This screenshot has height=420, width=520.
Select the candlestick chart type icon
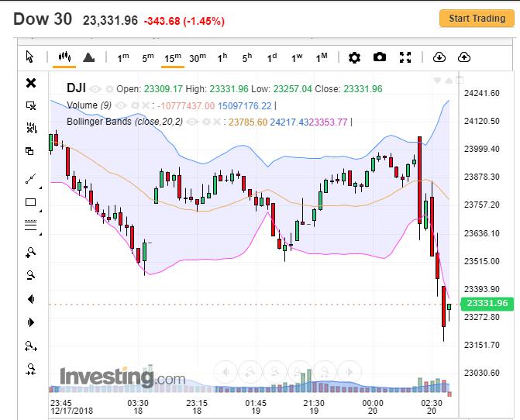(64, 57)
